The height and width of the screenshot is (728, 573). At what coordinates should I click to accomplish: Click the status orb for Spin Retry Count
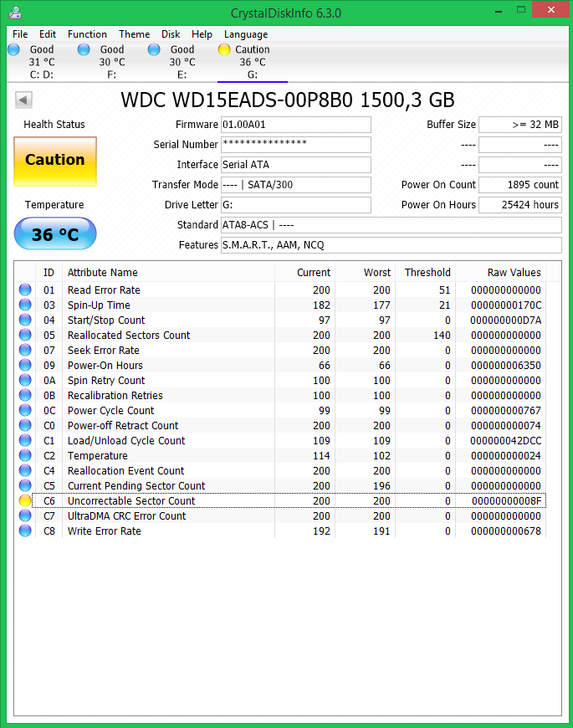coord(25,380)
